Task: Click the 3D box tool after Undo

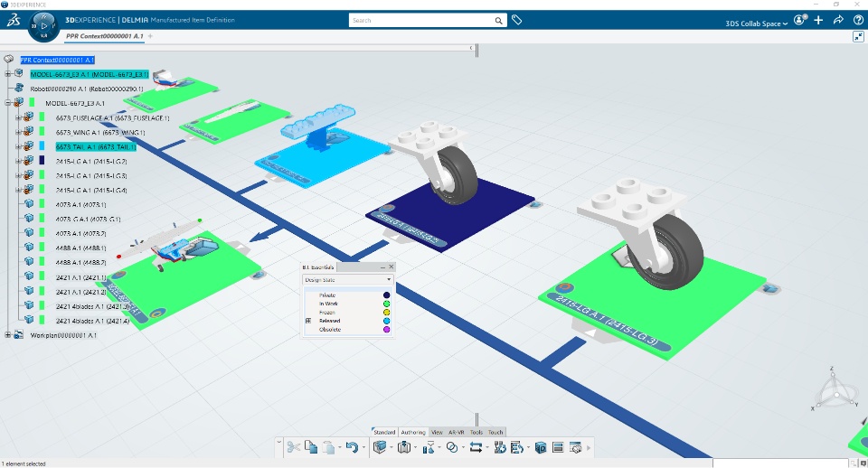Action: click(380, 447)
